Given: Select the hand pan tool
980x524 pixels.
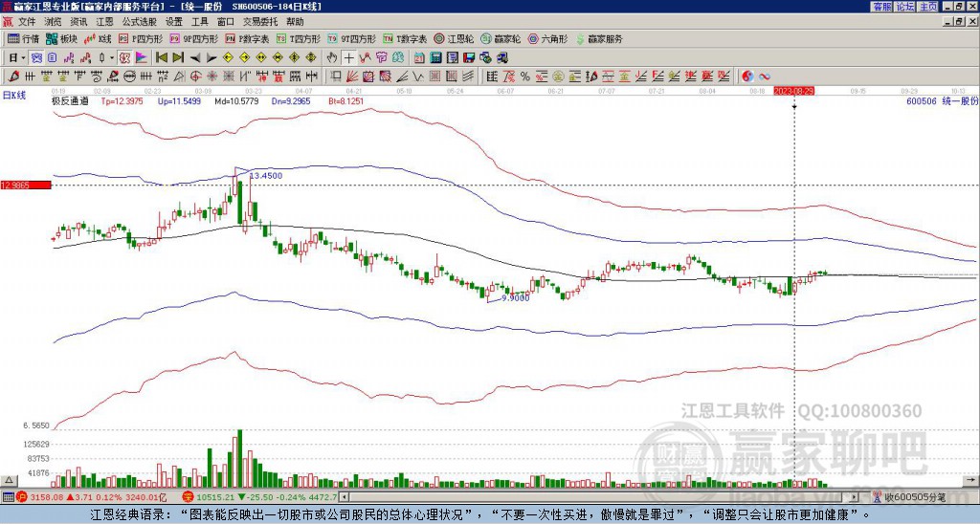Looking at the screenshot, I should [x=332, y=57].
